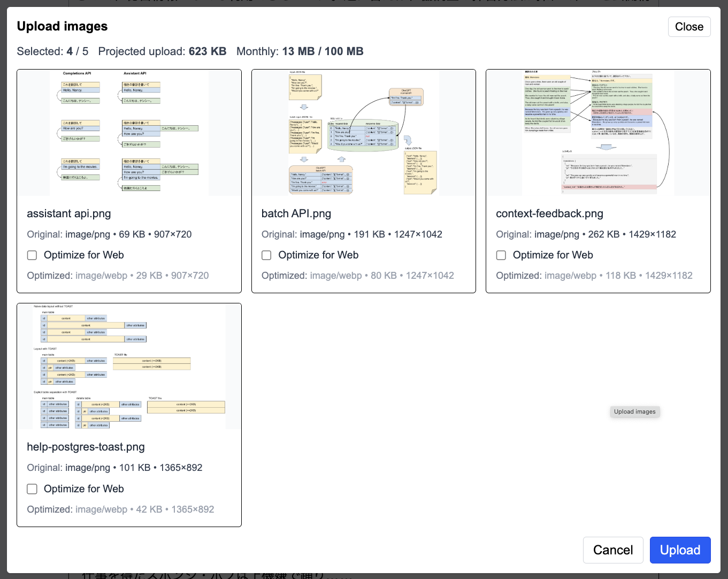Click the help-postgres-toast.png file name
The image size is (728, 579).
click(86, 447)
